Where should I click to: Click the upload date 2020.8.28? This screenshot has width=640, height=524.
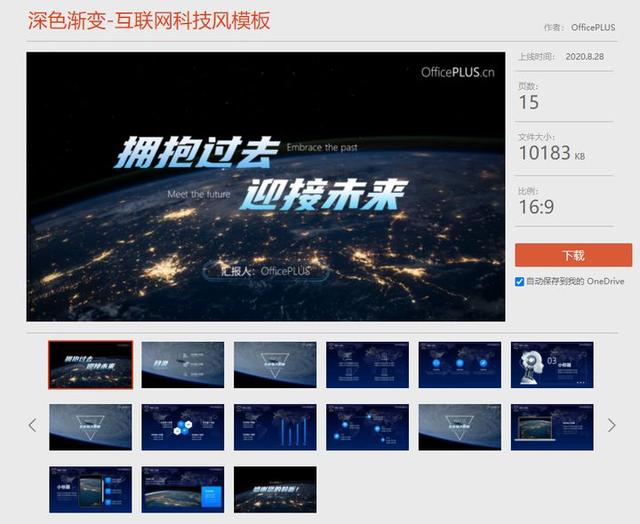click(x=584, y=57)
